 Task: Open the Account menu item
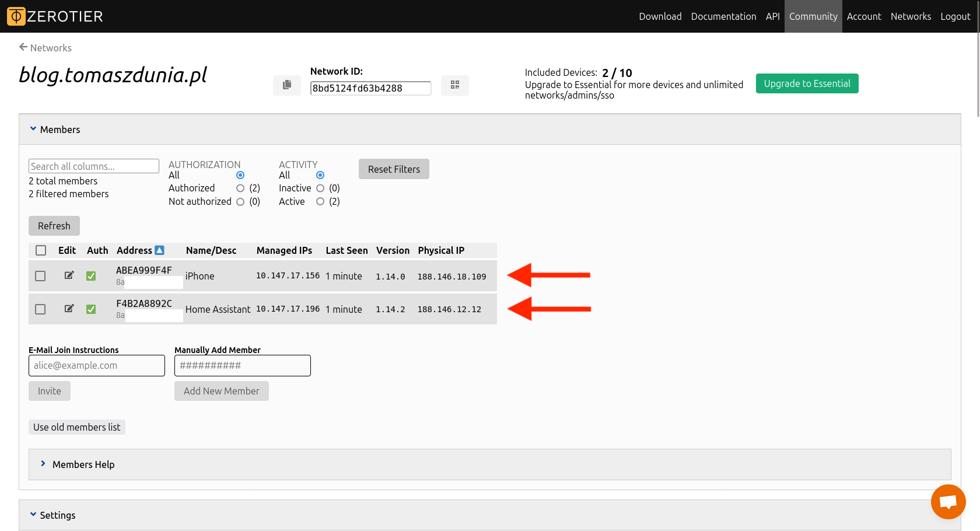863,16
